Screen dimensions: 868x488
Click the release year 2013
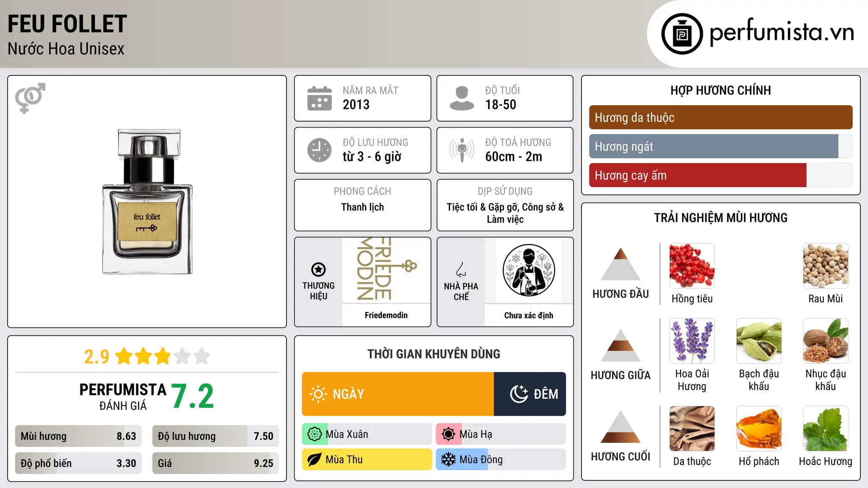(x=356, y=105)
